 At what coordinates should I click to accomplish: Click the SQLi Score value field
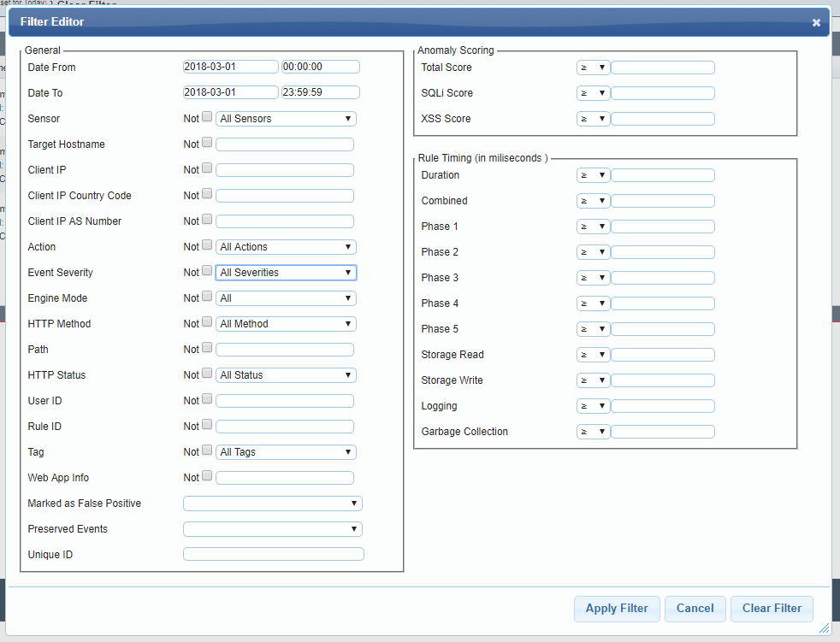pyautogui.click(x=663, y=93)
